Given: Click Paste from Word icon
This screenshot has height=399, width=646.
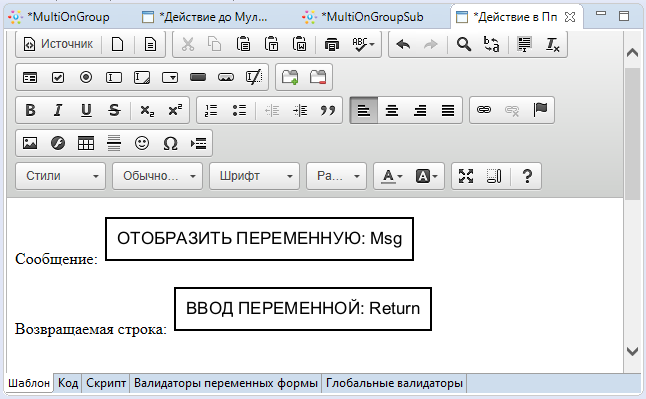Looking at the screenshot, I should (300, 44).
